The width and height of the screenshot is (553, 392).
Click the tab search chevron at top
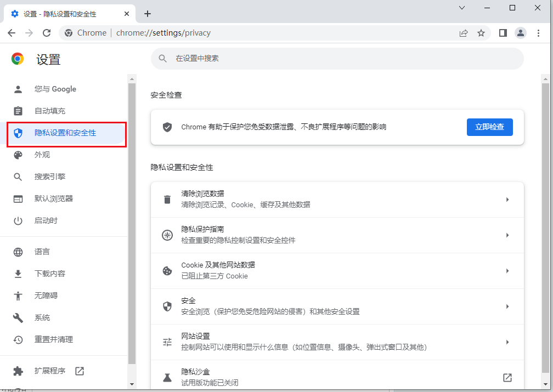[462, 8]
